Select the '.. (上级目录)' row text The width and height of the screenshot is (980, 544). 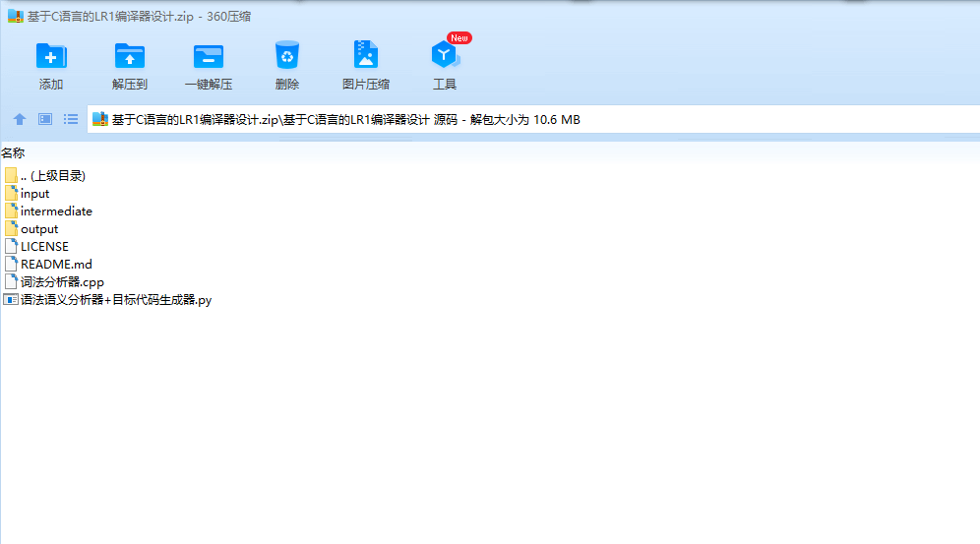[x=52, y=176]
